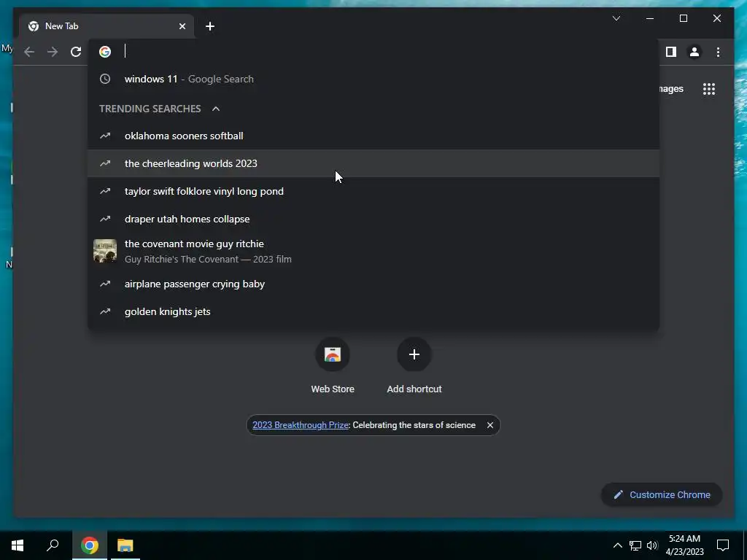Close the New Tab tab
Screen dimensions: 747x560
(182, 26)
